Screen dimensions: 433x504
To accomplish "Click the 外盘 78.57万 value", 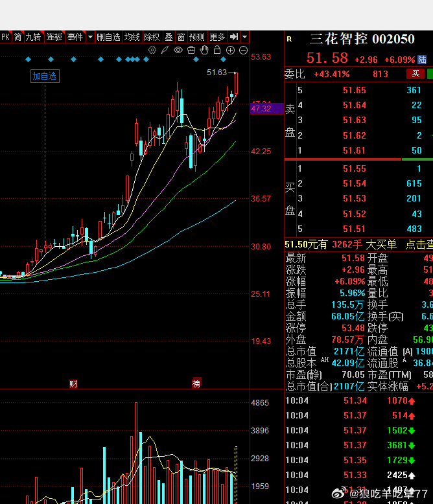I will (347, 339).
